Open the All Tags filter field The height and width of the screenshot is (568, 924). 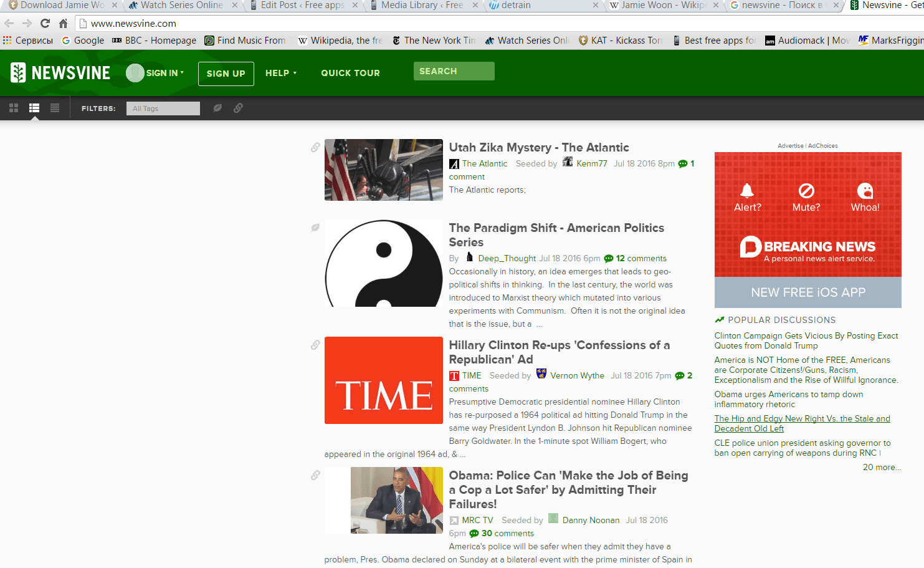coord(163,108)
